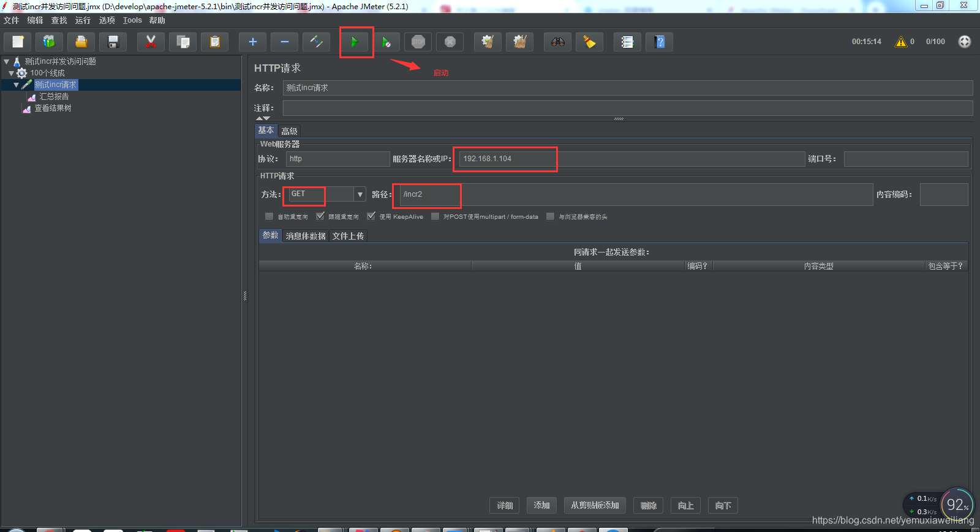980x532 pixels.
Task: Click the warning triangle log indicator
Action: pos(900,42)
